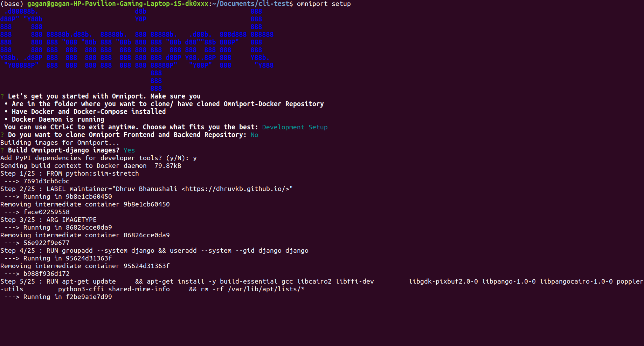Viewport: 644px width, 346px height.
Task: Click "Let's get you started with Omniport" line
Action: pyautogui.click(x=104, y=96)
